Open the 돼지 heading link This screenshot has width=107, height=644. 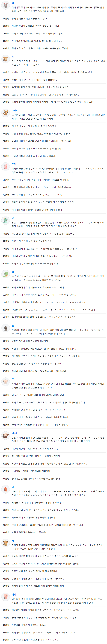tap(14, 594)
